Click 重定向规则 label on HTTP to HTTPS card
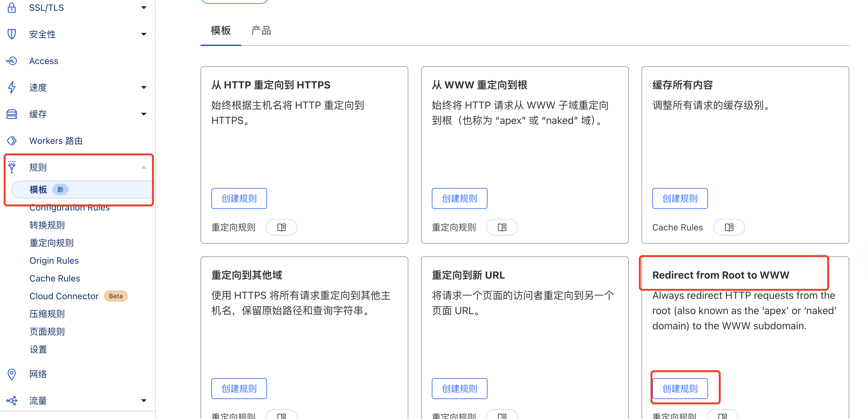 click(233, 227)
